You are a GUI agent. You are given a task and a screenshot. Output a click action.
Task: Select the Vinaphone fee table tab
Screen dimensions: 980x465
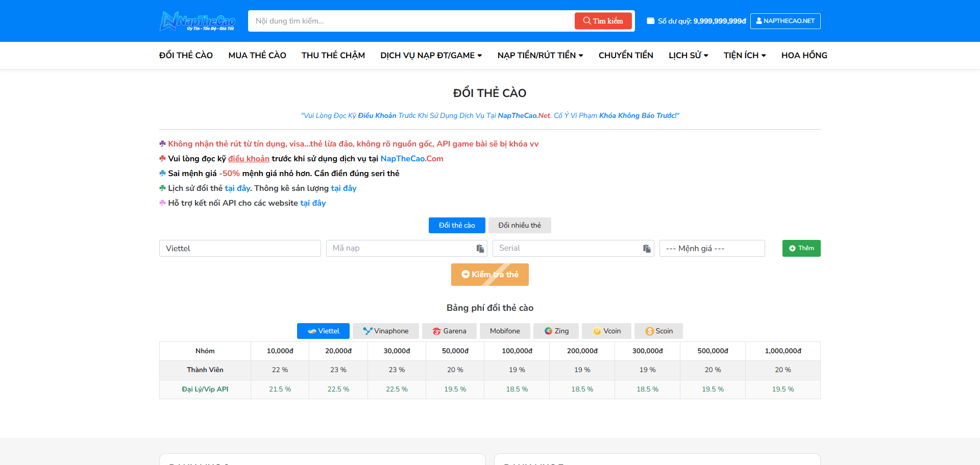click(386, 331)
